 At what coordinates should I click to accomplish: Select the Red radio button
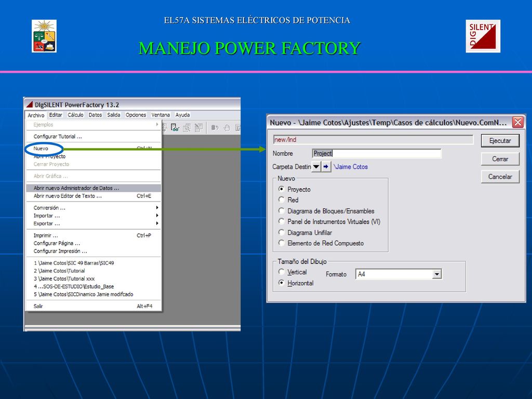(281, 199)
